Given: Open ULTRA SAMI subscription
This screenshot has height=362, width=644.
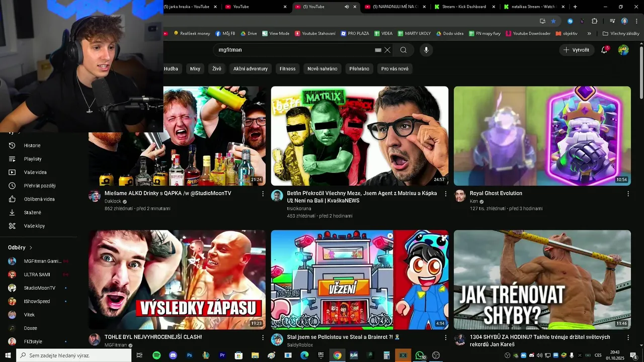Looking at the screenshot, I should [38, 275].
